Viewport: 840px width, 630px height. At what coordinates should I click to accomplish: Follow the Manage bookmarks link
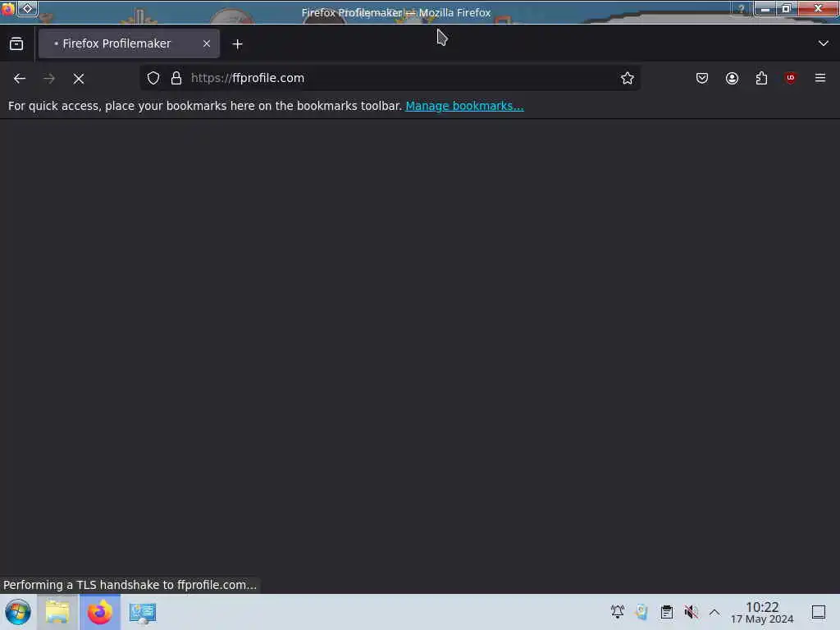point(464,106)
